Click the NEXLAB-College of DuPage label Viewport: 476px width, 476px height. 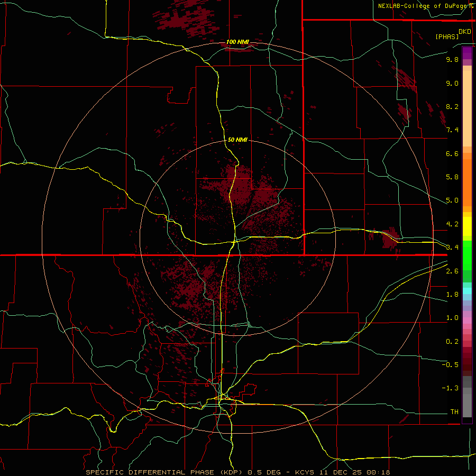(x=423, y=6)
